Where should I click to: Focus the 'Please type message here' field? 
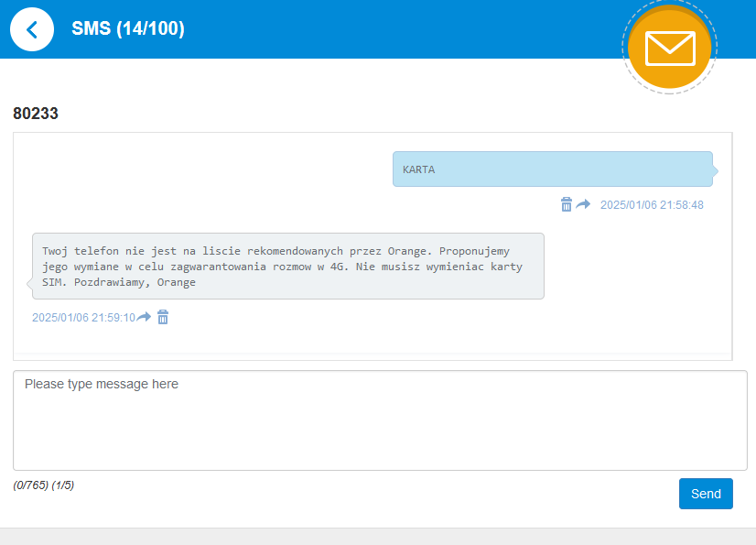tap(380, 420)
